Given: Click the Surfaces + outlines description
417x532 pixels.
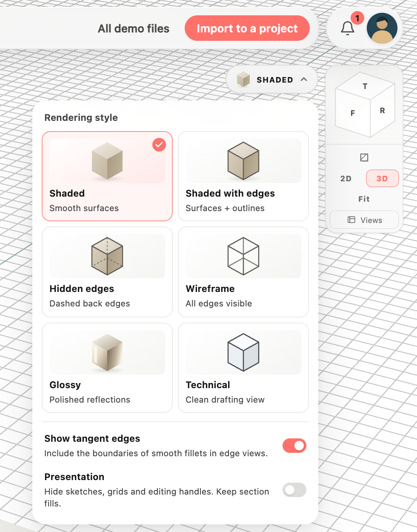Looking at the screenshot, I should pos(225,208).
